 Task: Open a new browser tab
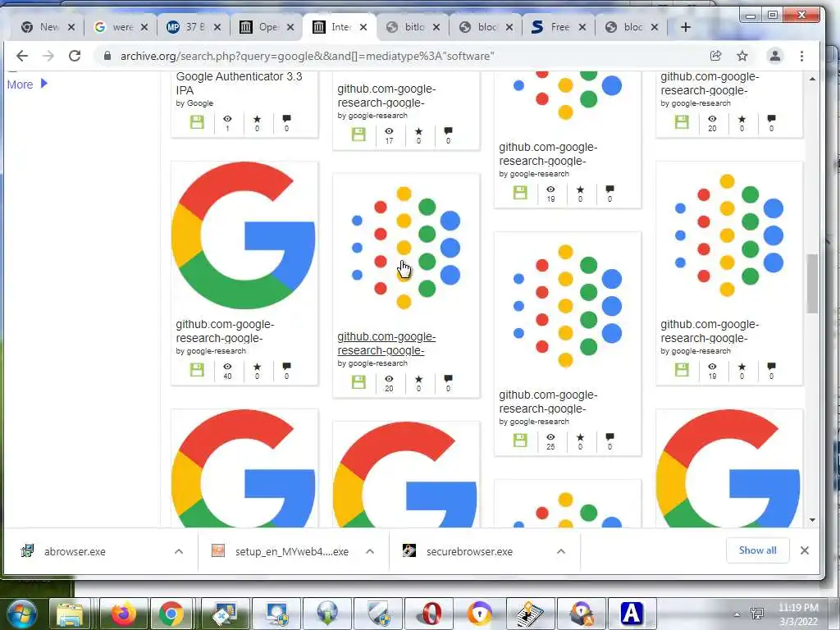[686, 27]
